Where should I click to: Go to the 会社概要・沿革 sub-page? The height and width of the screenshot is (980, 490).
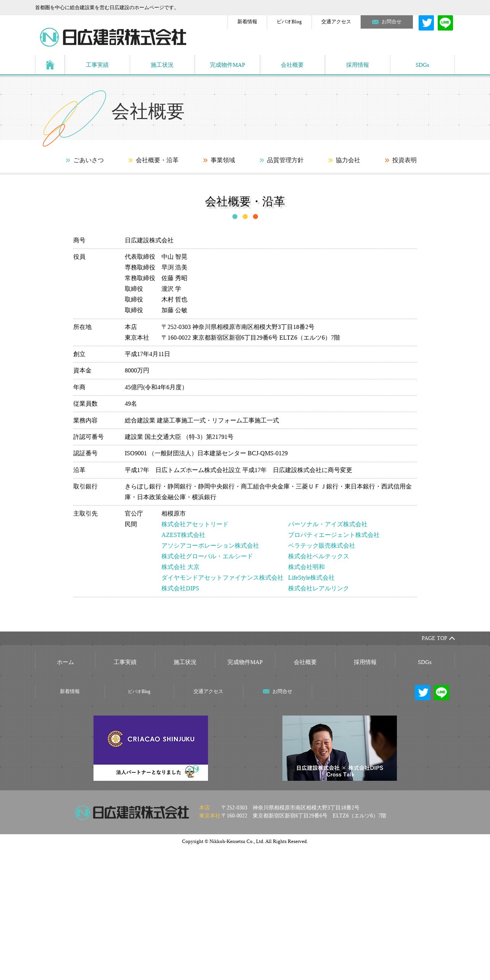(x=153, y=160)
